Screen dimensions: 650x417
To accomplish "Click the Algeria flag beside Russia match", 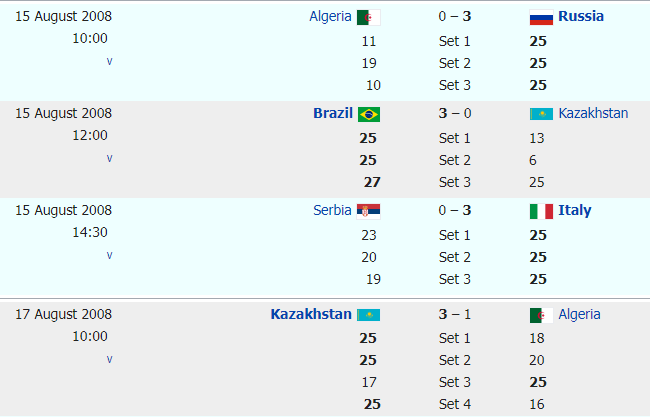I will 369,17.
